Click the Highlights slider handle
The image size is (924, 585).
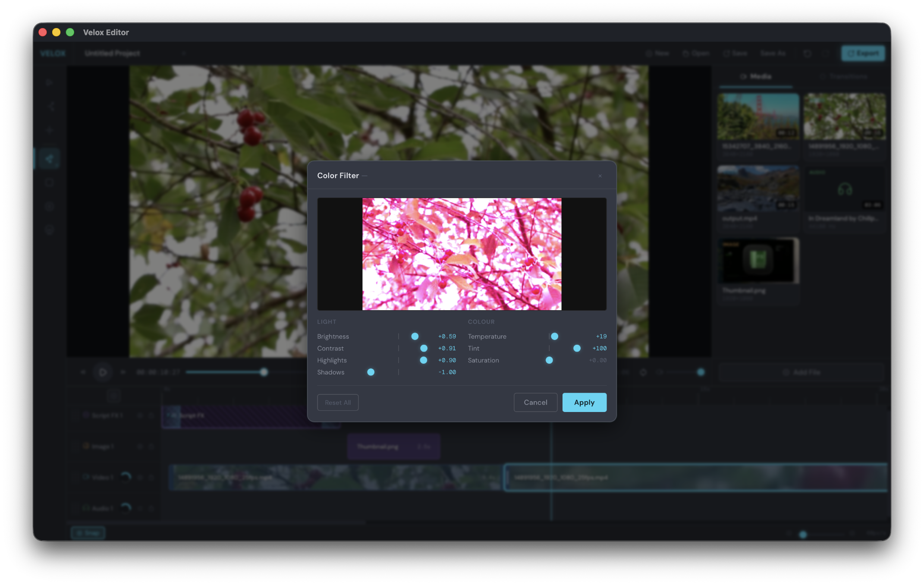424,360
